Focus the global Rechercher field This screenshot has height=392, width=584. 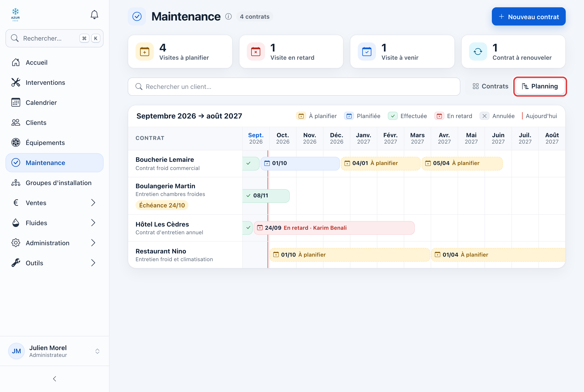[x=55, y=38]
